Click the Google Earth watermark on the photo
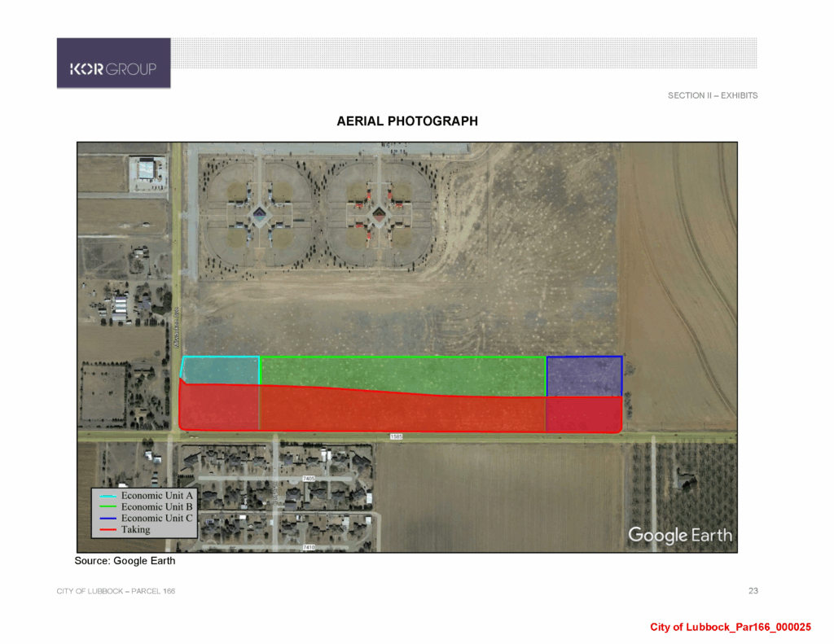This screenshot has width=834, height=644. (x=679, y=535)
